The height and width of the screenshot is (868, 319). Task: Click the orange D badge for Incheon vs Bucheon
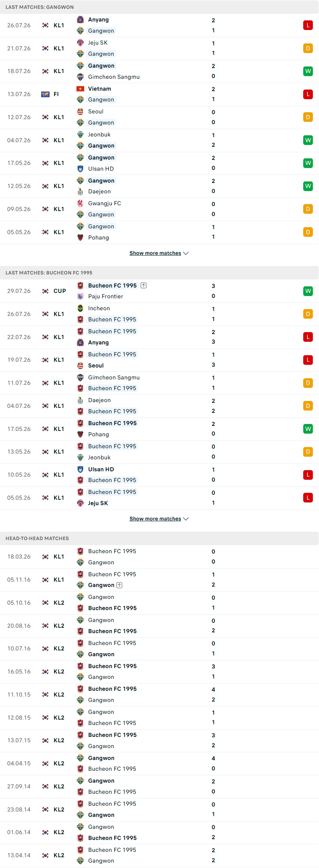308,314
